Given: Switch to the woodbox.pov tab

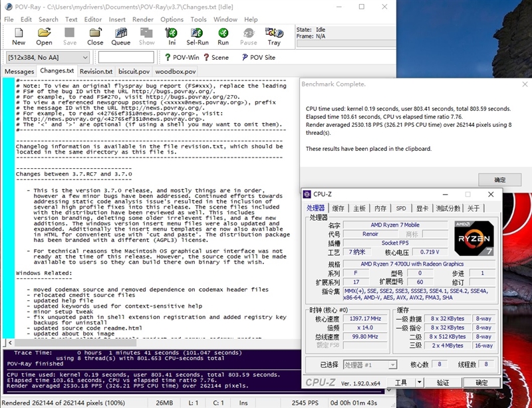Looking at the screenshot, I should point(176,71).
